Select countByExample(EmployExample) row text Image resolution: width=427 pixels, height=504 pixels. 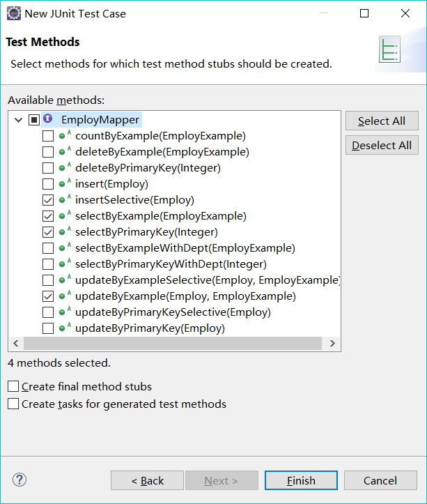160,136
